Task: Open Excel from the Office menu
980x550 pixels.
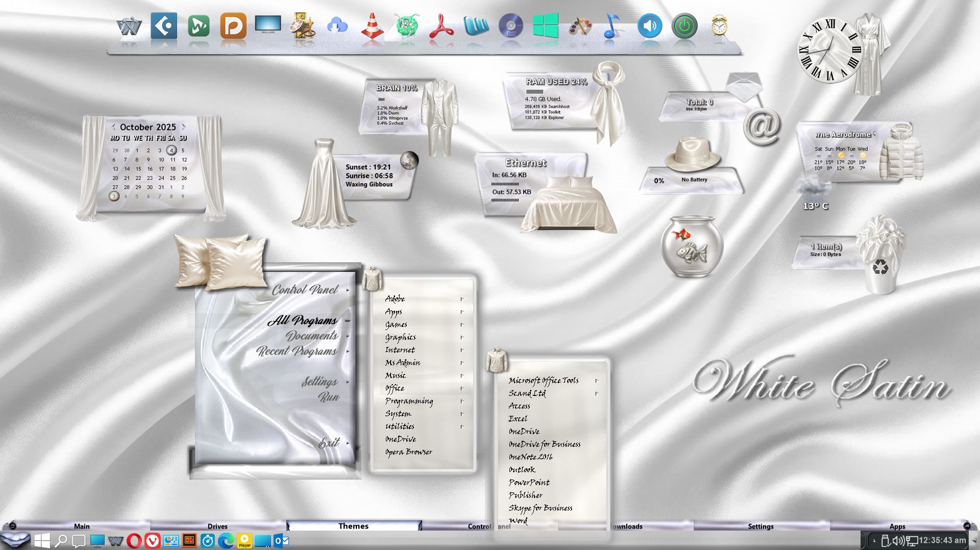Action: (518, 419)
